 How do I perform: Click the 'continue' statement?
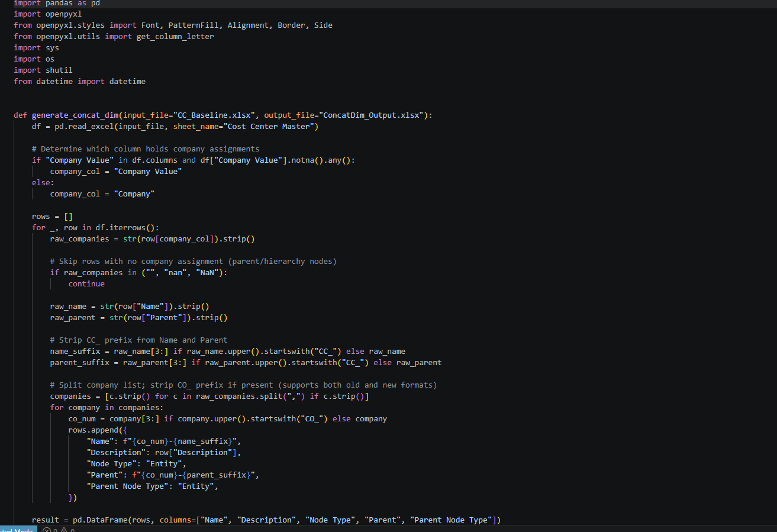point(86,284)
